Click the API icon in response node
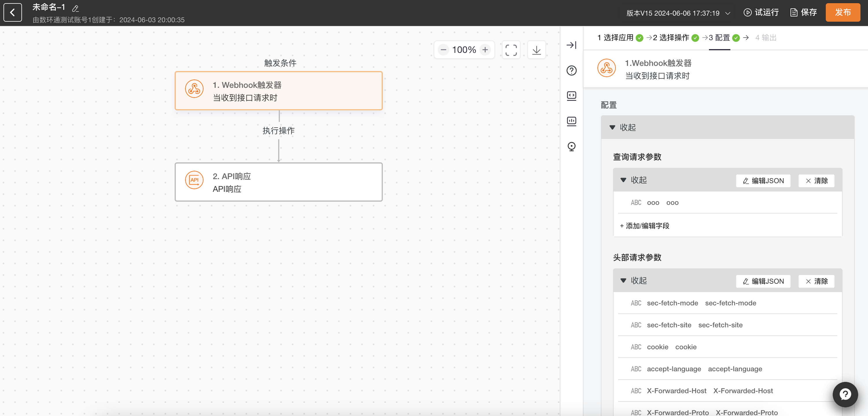This screenshot has height=416, width=868. click(194, 180)
